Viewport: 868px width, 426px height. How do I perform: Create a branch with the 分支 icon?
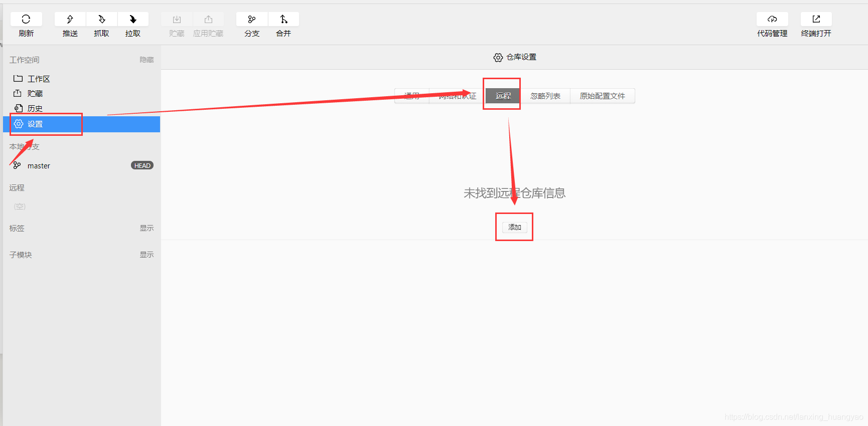(x=252, y=19)
